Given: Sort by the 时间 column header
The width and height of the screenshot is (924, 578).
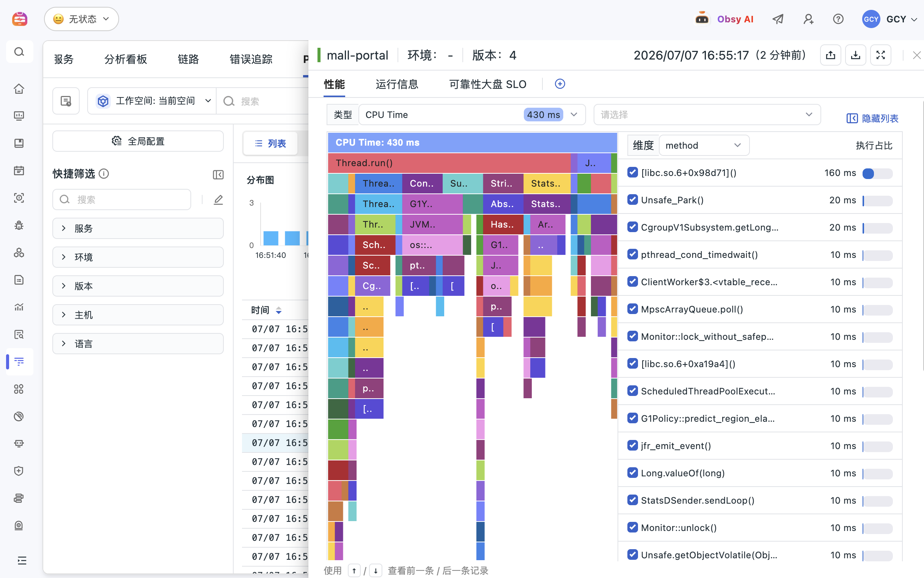Looking at the screenshot, I should tap(266, 310).
